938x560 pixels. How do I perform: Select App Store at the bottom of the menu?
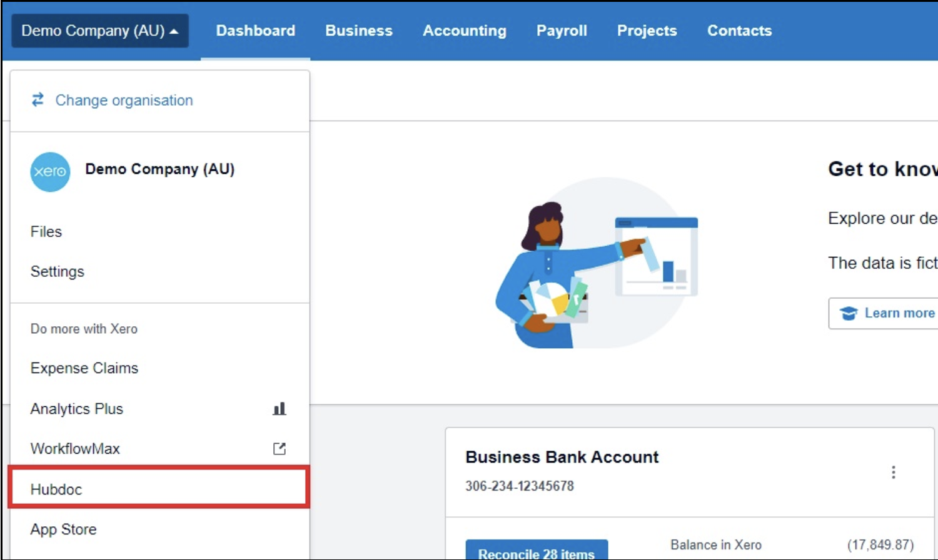(63, 529)
